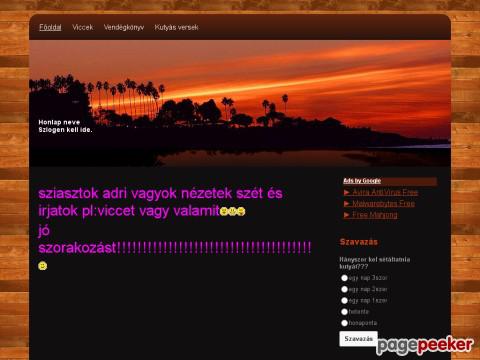Select the 'egy nap 3szor' radio option

pyautogui.click(x=344, y=278)
